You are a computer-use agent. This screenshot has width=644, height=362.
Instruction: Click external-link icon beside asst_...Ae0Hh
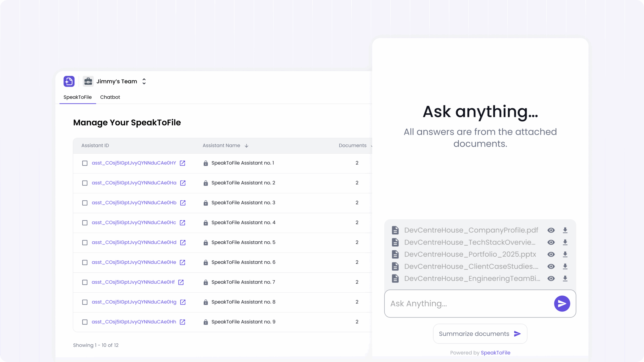[182, 322]
